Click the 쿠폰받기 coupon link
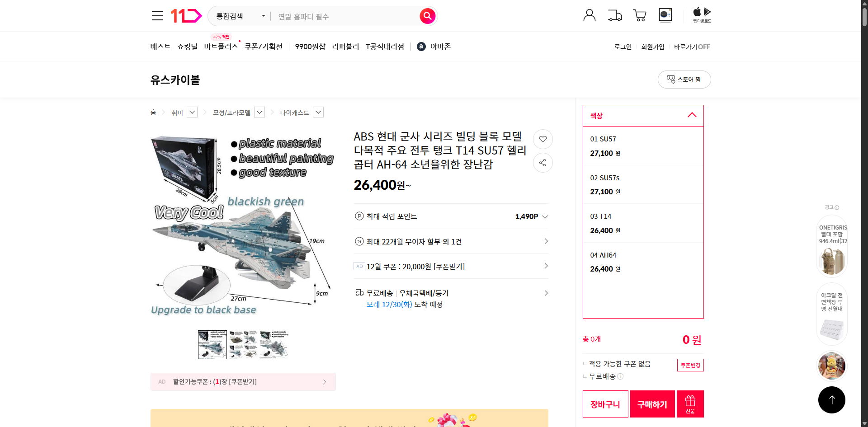Screen dimensions: 868x427 449,266
